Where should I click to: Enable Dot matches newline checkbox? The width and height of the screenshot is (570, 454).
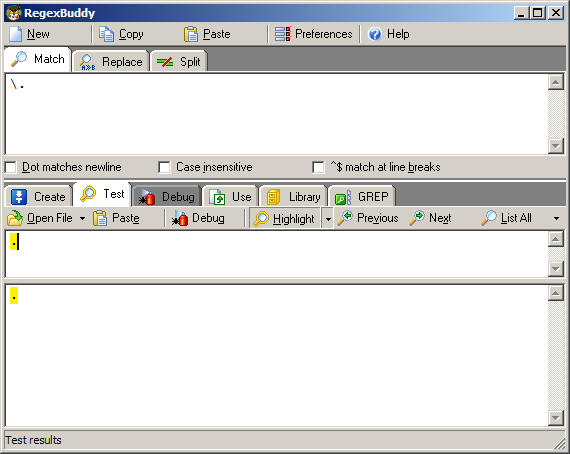tap(11, 168)
